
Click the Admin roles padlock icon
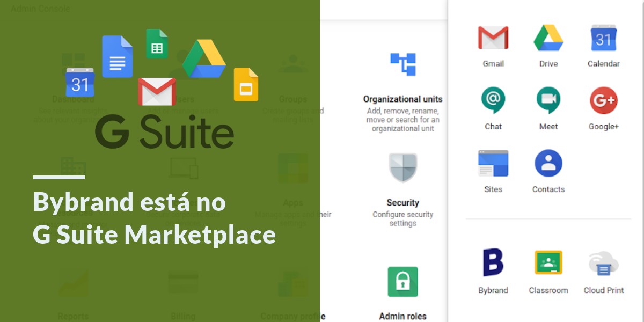pyautogui.click(x=402, y=282)
